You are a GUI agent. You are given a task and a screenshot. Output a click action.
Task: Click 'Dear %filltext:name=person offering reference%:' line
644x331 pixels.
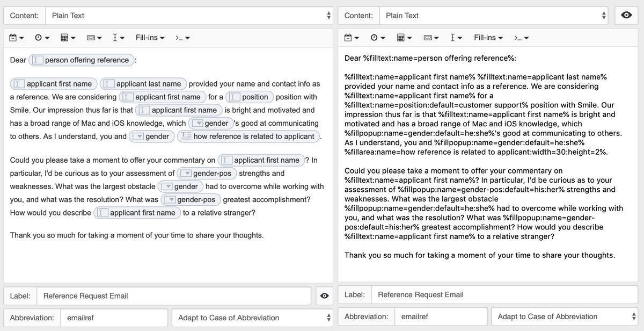pyautogui.click(x=430, y=58)
